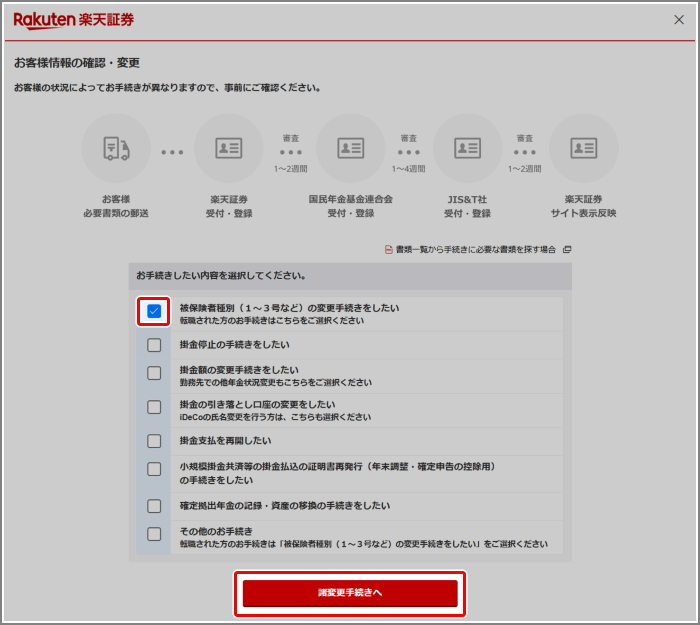Click the 楽天証券 受付・登録 ID card icon

click(x=228, y=148)
